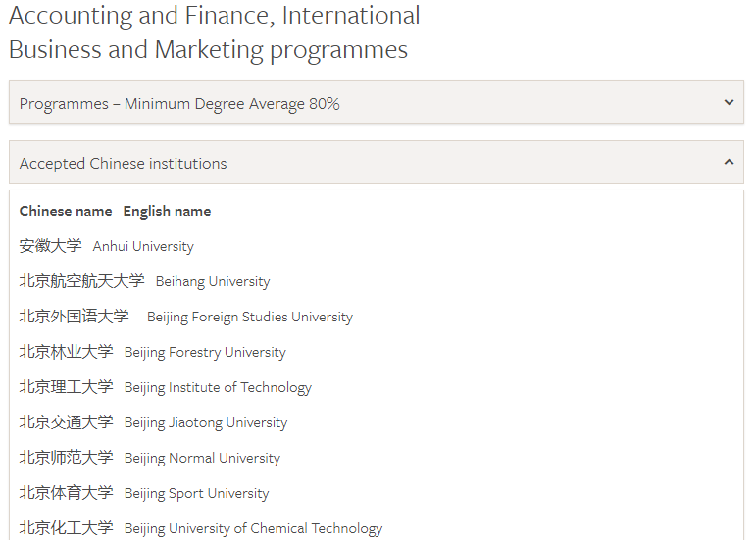Click Beijing Jiaotong University entry
This screenshot has height=540, width=756.
click(206, 422)
